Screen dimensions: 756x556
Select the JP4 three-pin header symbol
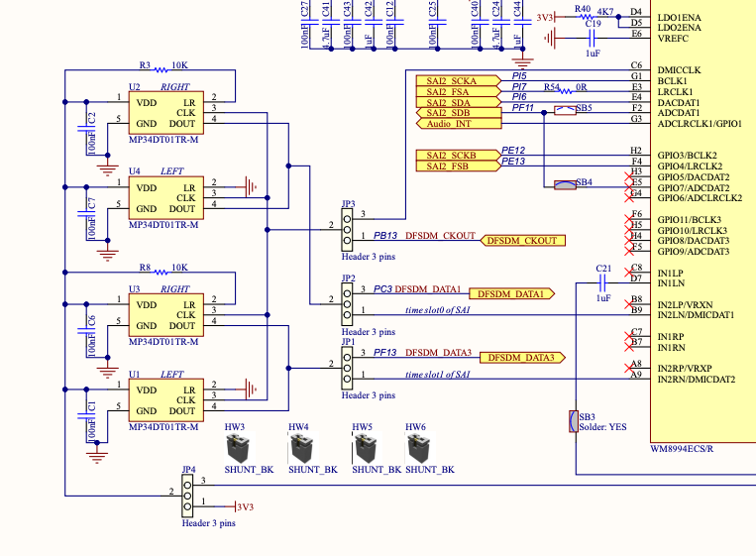coord(187,496)
